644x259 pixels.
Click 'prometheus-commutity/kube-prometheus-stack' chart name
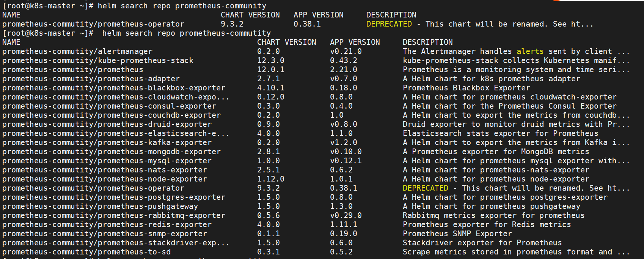point(98,60)
